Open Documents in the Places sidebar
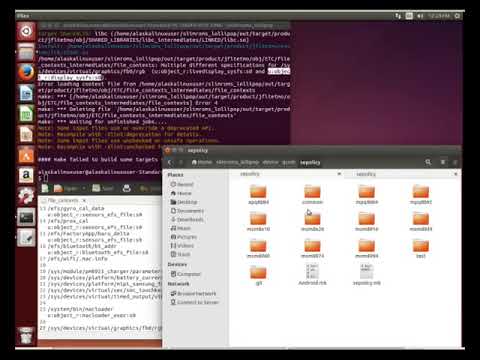This screenshot has width=480, height=360. click(x=187, y=211)
